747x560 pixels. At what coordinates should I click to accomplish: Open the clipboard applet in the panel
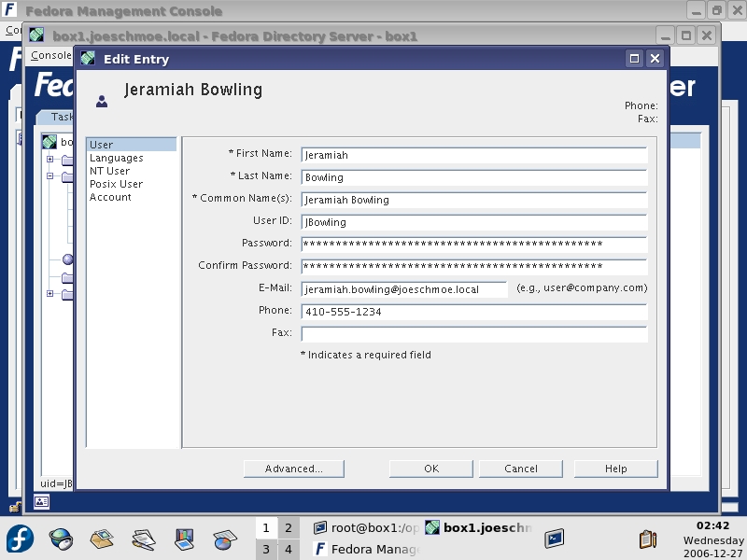point(647,539)
